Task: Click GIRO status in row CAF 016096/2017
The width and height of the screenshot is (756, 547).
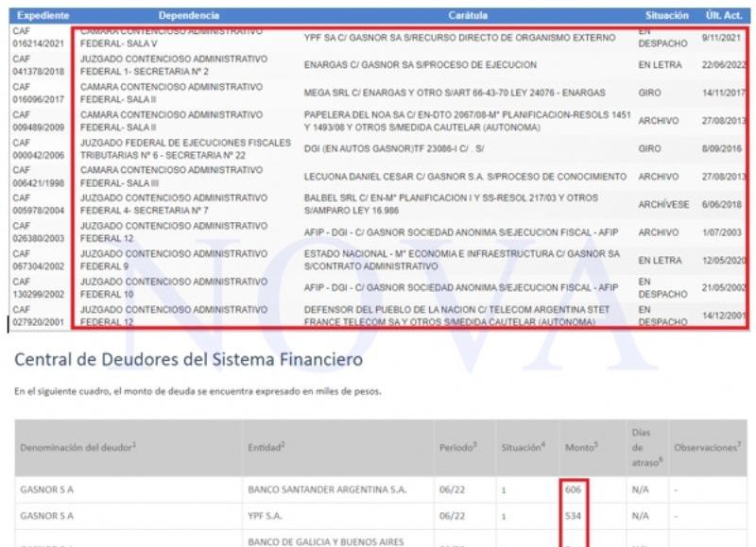Action: click(x=649, y=93)
